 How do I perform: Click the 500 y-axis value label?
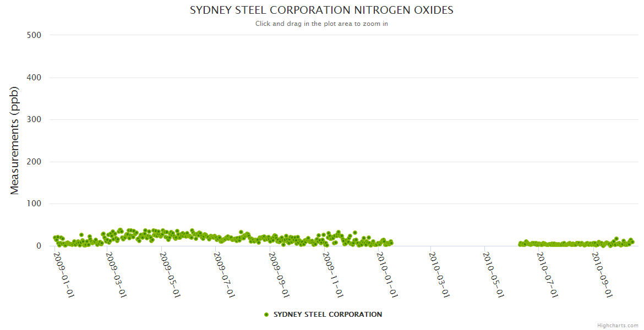(34, 35)
